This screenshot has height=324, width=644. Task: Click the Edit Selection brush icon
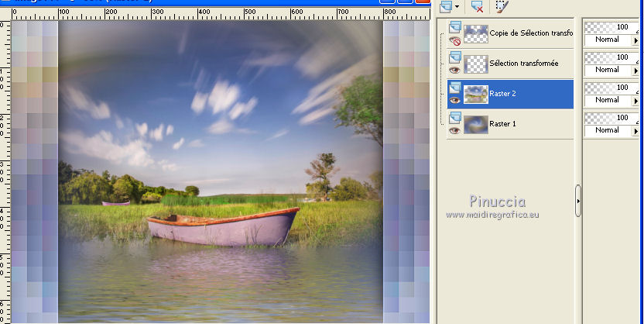pos(502,6)
